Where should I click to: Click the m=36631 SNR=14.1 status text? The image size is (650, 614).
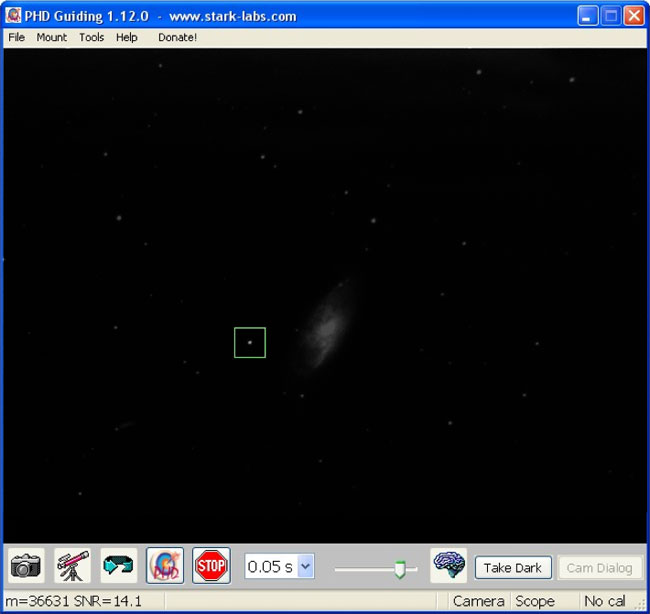click(x=73, y=601)
